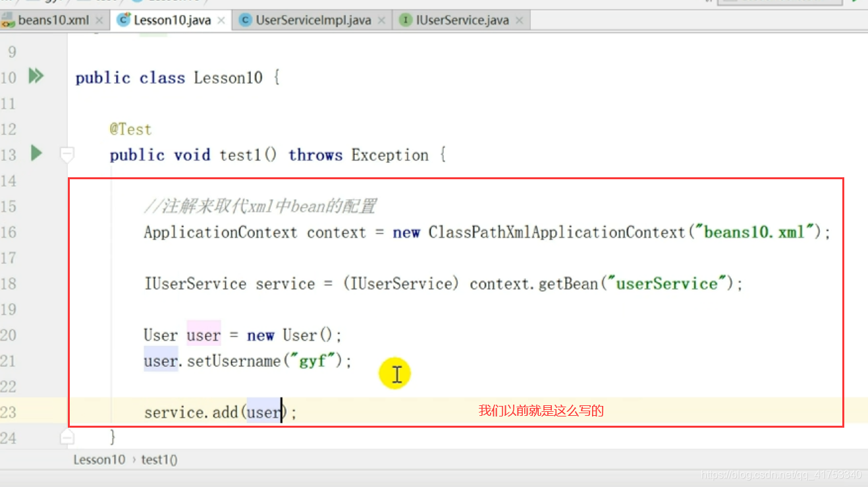Click the method name test1 in the code
The height and width of the screenshot is (487, 868).
241,155
